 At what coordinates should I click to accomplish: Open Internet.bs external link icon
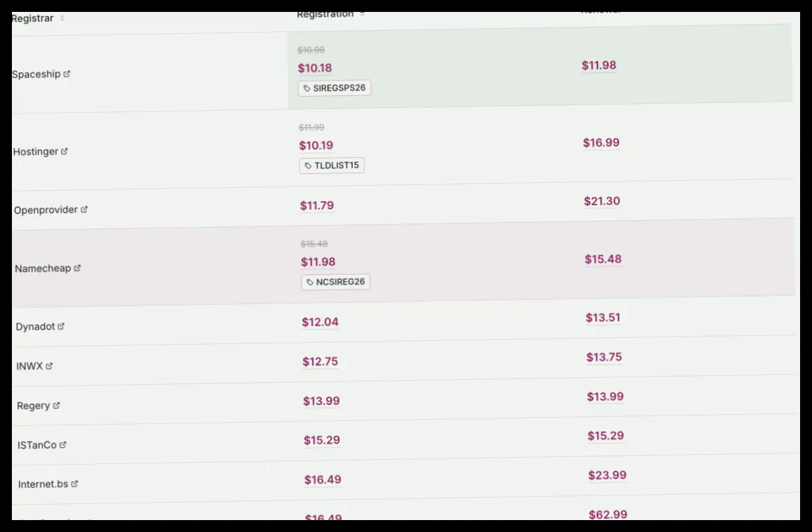point(74,484)
